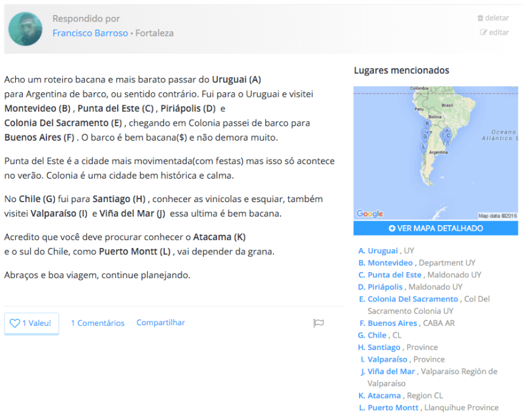Toggle the '1 Valeu!' like button
Image resolution: width=523 pixels, height=420 pixels.
(31, 323)
